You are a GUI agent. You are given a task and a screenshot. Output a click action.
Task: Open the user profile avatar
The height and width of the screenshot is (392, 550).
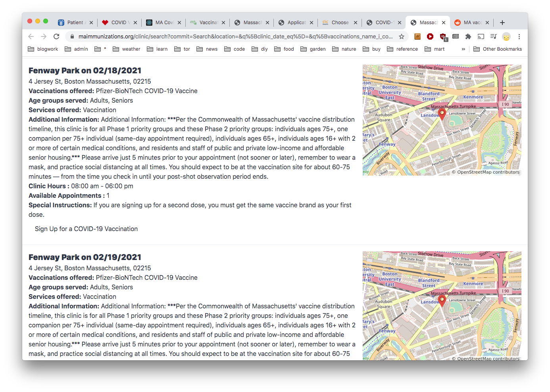tap(506, 36)
